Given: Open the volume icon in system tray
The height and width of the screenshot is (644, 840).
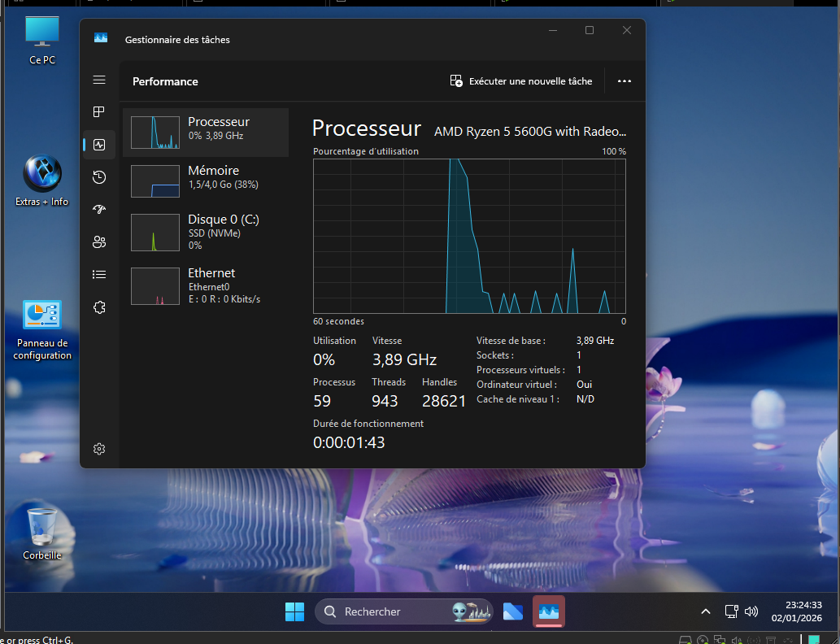Looking at the screenshot, I should coord(751,611).
